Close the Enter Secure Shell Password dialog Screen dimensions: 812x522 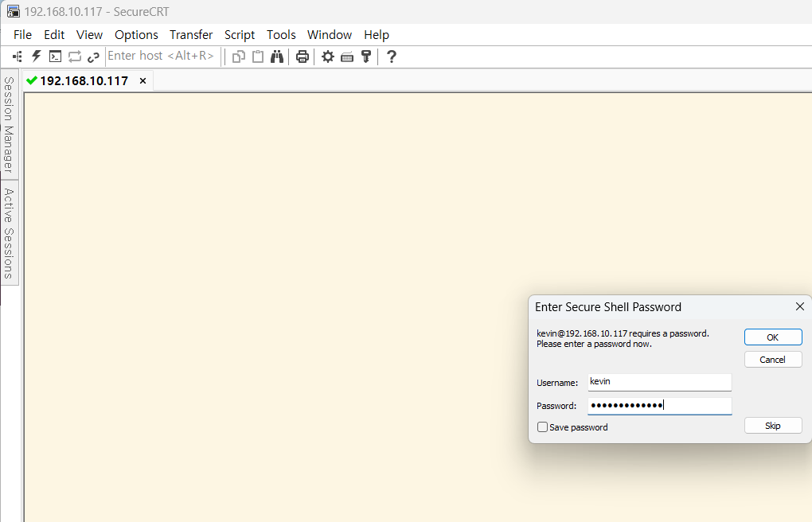click(799, 306)
